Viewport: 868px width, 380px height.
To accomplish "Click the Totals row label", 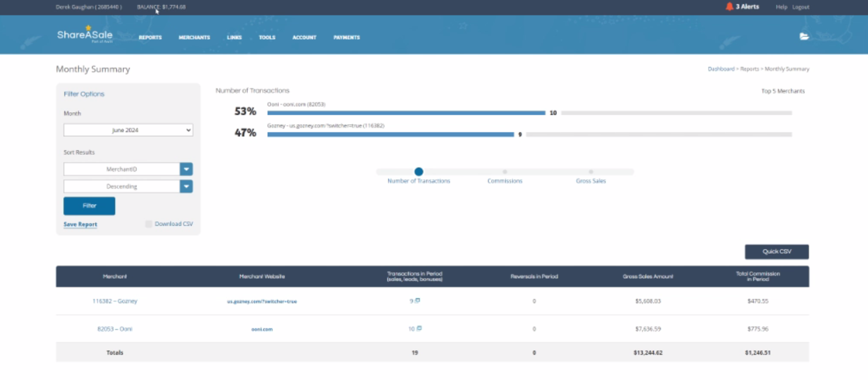I will pyautogui.click(x=115, y=353).
